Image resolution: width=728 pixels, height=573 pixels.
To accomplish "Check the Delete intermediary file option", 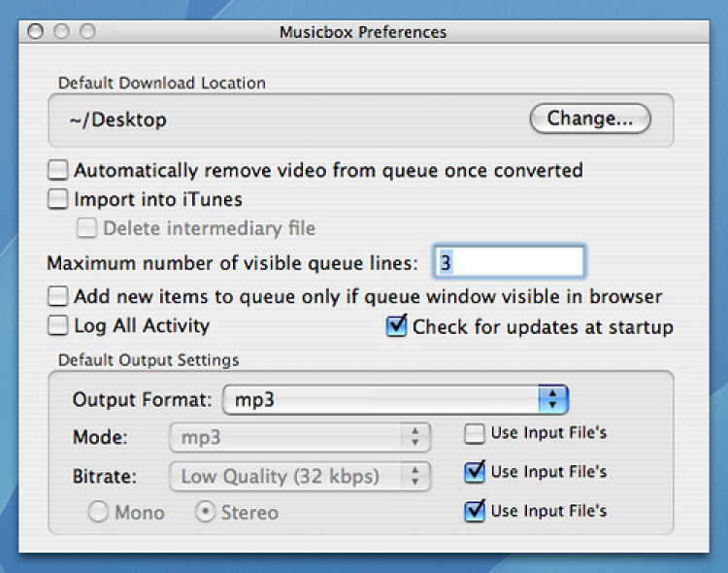I will (x=88, y=229).
